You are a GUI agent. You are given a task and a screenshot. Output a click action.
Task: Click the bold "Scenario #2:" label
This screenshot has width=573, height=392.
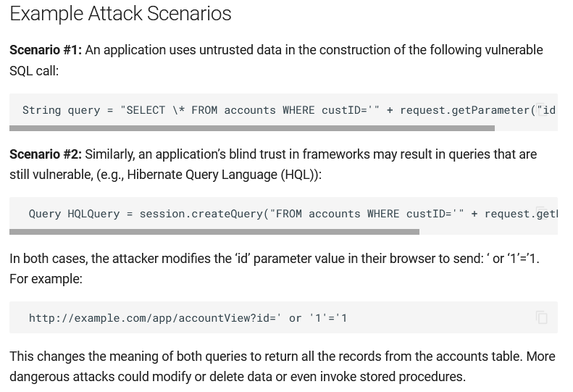tap(45, 154)
